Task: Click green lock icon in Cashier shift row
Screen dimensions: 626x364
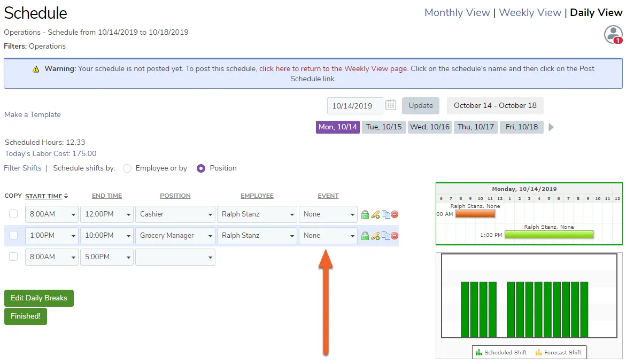Action: [365, 214]
